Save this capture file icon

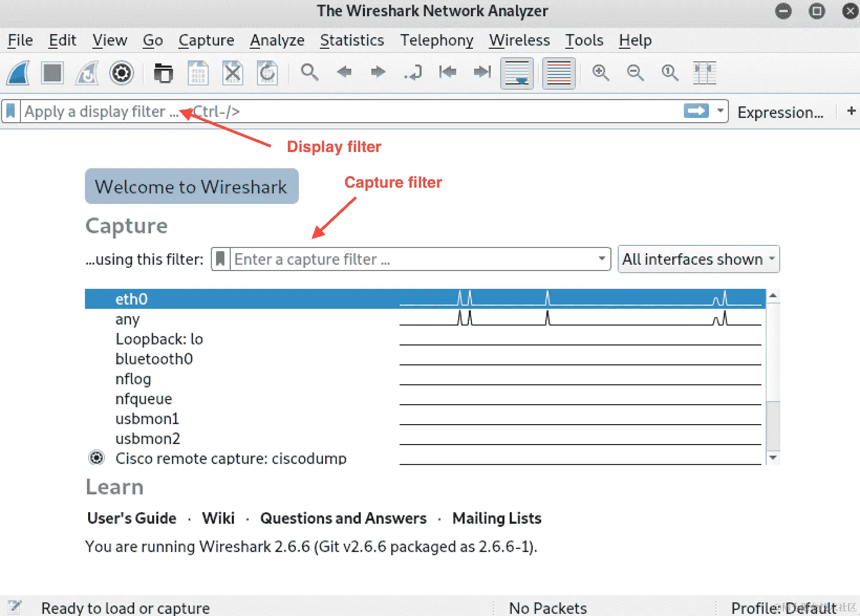tap(198, 73)
